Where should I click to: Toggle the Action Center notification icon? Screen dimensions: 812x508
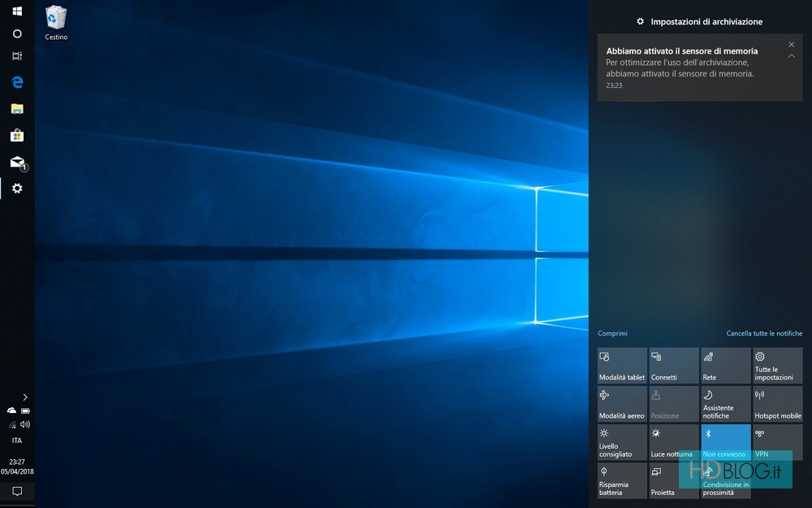pos(17,492)
